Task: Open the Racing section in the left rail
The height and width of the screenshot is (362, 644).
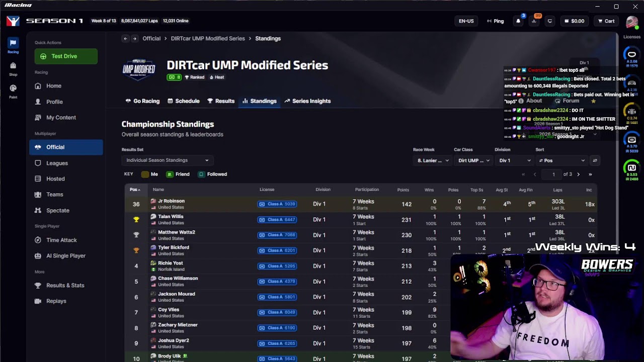Action: (13, 45)
